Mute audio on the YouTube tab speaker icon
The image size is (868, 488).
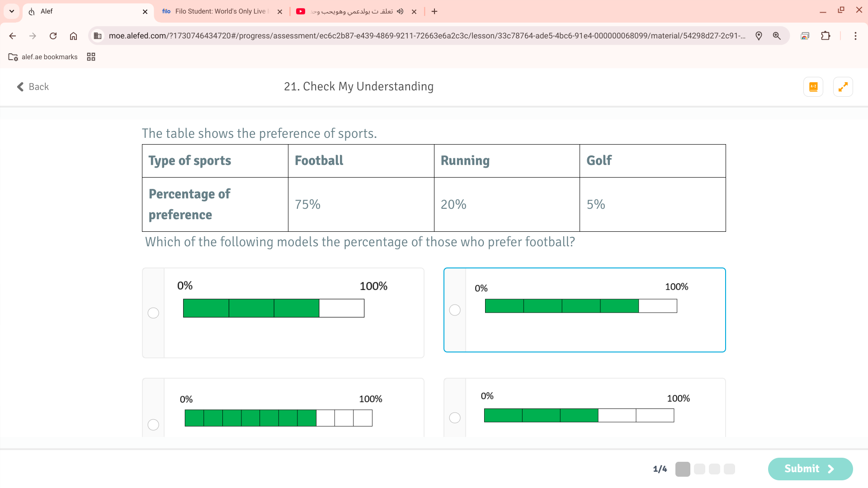[x=400, y=11]
